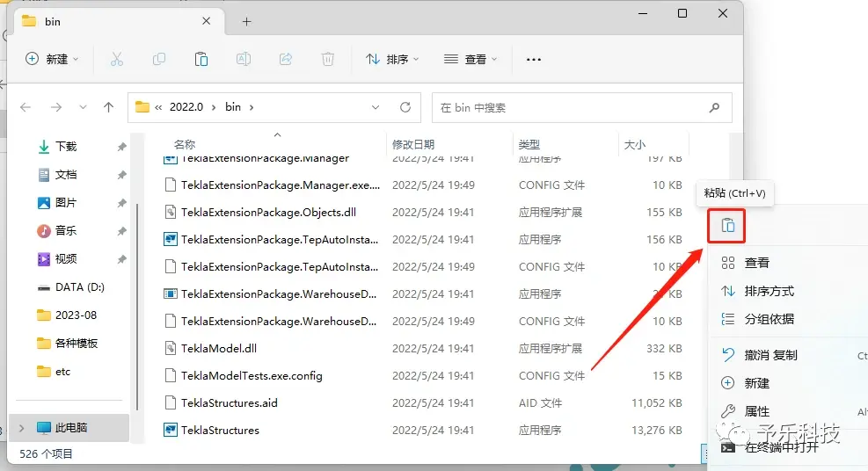Click the Rename icon in toolbar
This screenshot has width=868, height=471.
[x=244, y=59]
